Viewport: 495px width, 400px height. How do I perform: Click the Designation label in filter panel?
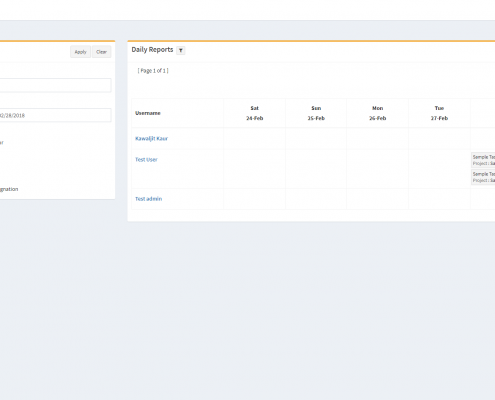coord(9,189)
